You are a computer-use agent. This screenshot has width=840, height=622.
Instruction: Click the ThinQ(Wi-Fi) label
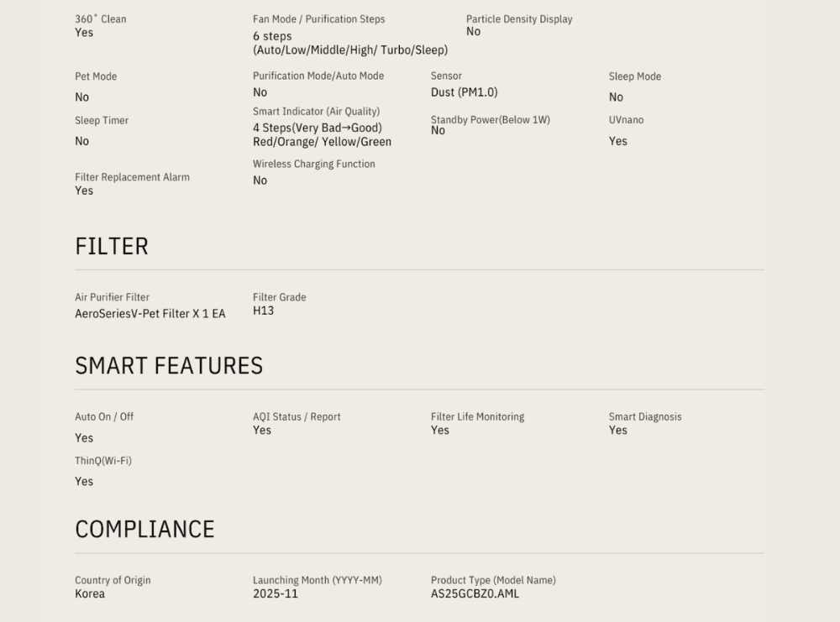coord(103,461)
